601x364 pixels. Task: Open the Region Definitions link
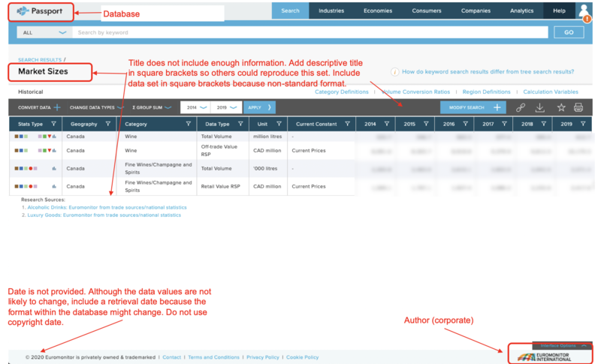click(486, 92)
